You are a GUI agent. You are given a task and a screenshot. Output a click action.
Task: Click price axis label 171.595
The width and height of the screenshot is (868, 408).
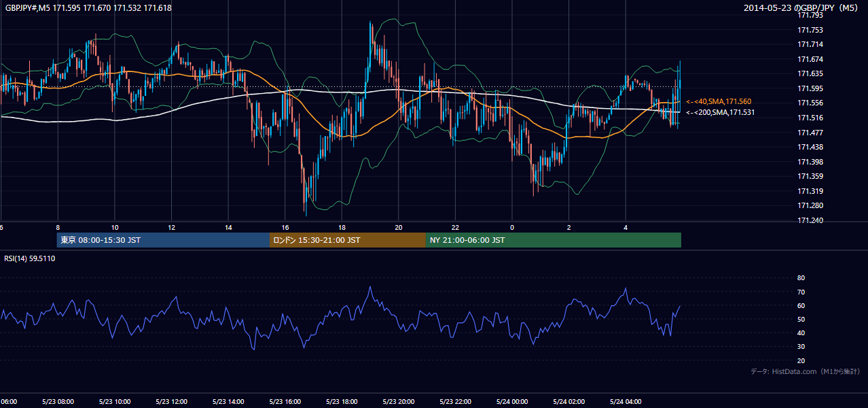coord(809,88)
